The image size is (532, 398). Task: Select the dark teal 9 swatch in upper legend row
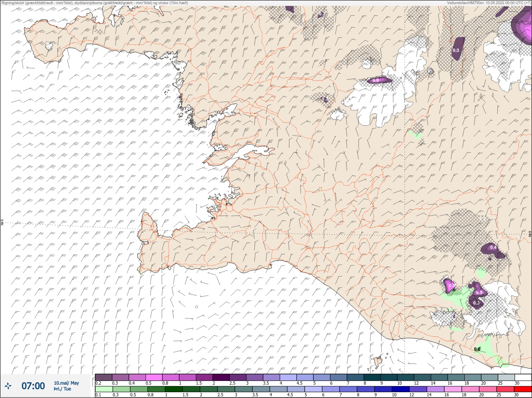[x=389, y=377]
